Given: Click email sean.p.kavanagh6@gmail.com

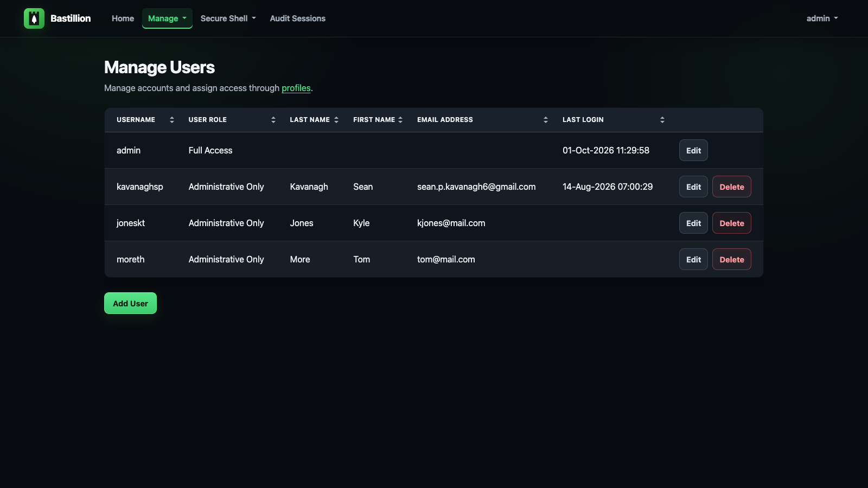Looking at the screenshot, I should point(476,187).
